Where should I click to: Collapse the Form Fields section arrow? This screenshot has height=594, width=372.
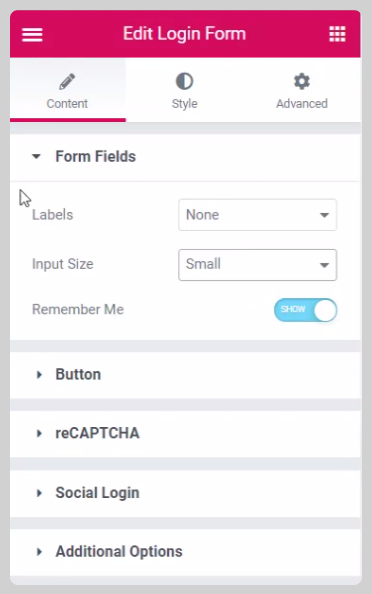coord(36,156)
